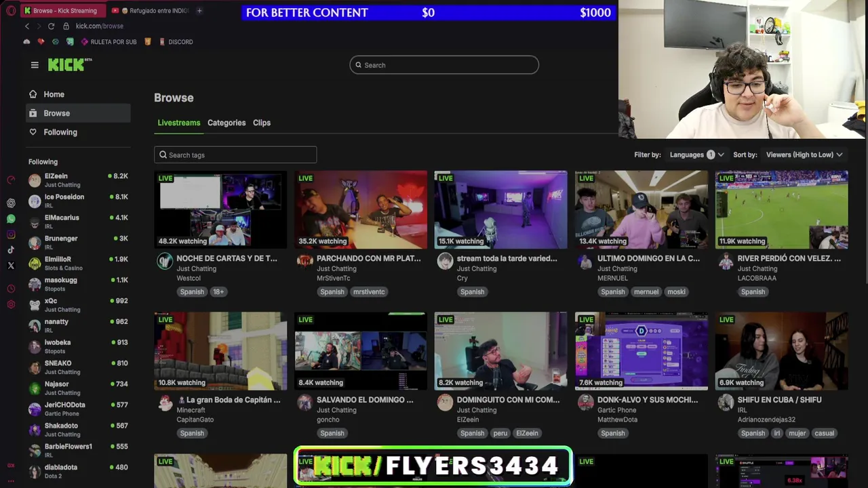Open the DONK-ALVO Y SUS MOCHI stream title

tap(648, 400)
